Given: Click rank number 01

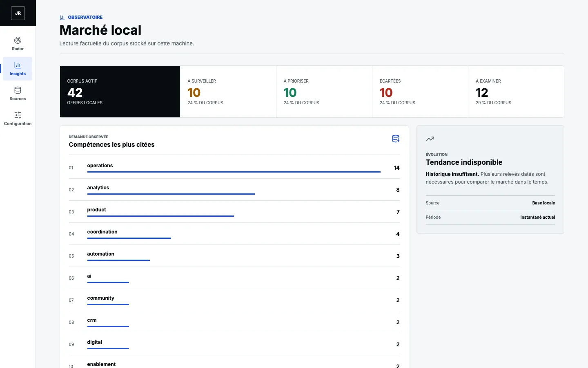Looking at the screenshot, I should [71, 168].
